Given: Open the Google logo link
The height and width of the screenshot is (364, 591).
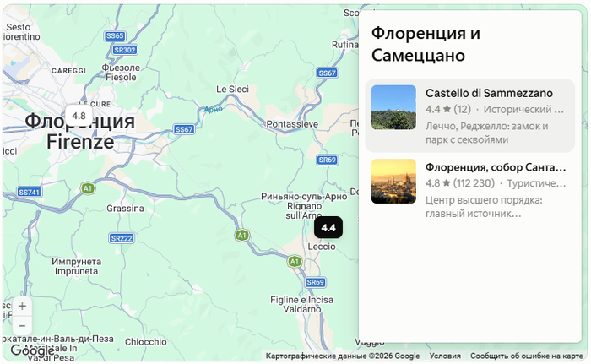Looking at the screenshot, I should click(32, 350).
